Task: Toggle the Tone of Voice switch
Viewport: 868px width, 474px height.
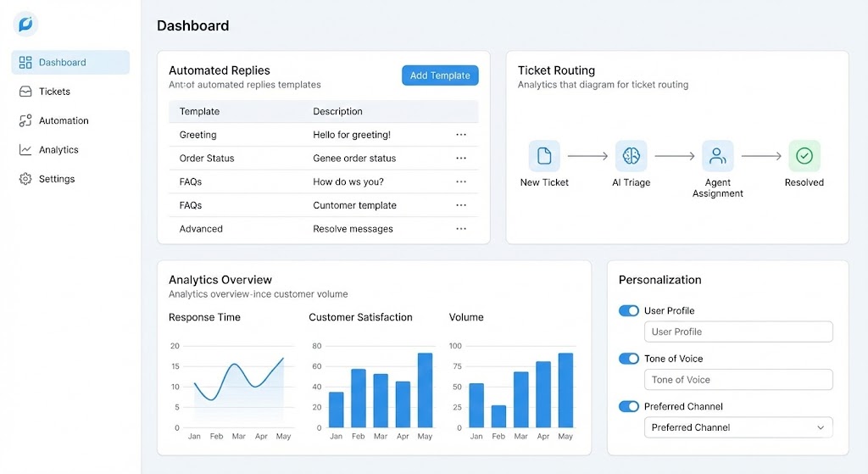Action: [x=629, y=359]
